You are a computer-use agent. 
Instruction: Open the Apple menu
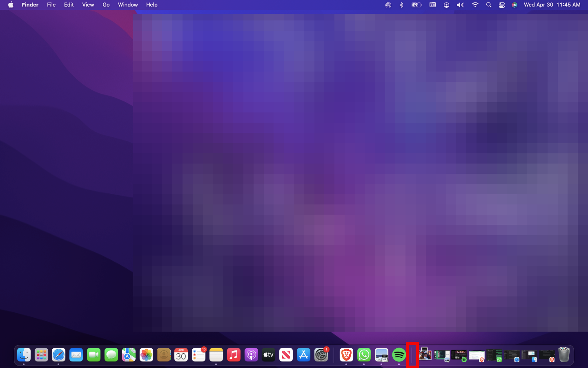click(x=11, y=5)
